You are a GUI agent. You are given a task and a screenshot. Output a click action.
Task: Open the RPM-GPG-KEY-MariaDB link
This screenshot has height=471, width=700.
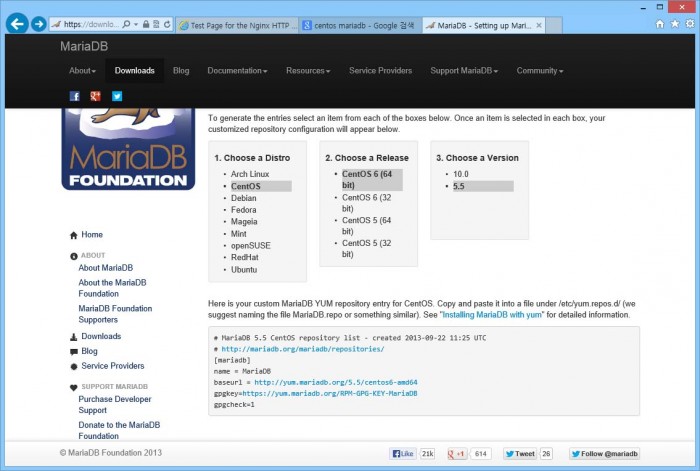tap(329, 394)
